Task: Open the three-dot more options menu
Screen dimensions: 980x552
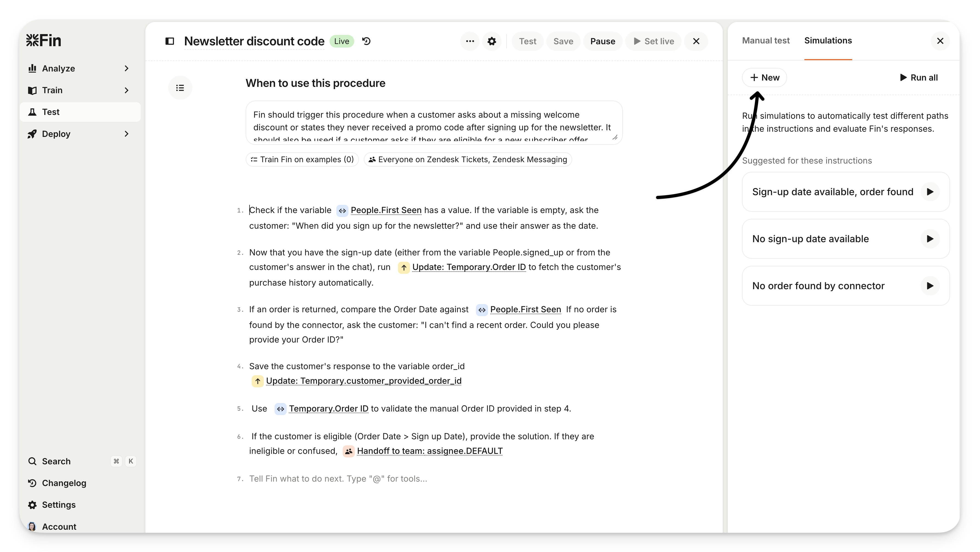Action: (470, 41)
